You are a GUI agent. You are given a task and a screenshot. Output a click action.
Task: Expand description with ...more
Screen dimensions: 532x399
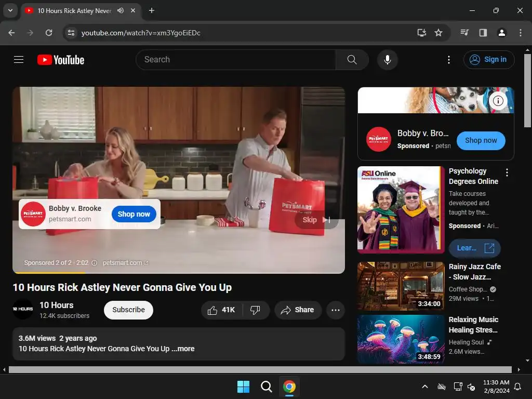pos(183,349)
